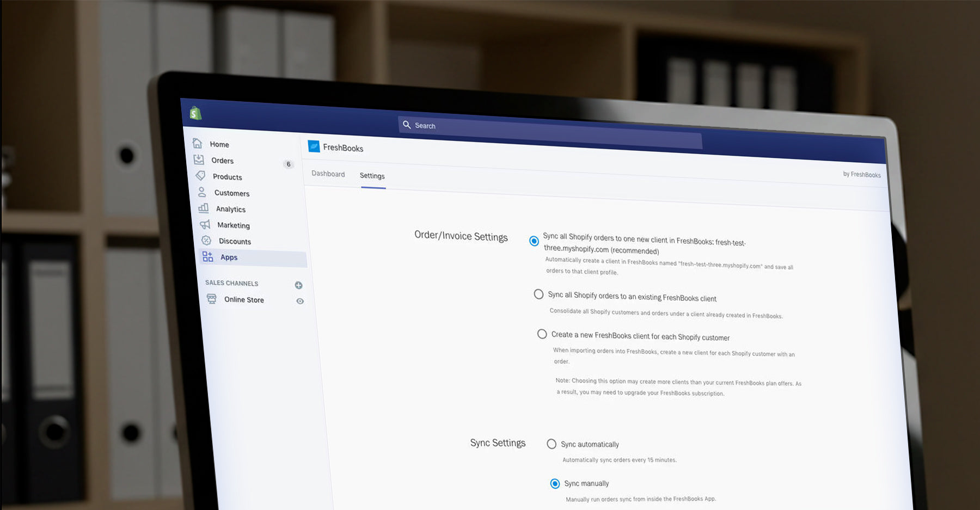Click the 'by FreshBooks' text
This screenshot has height=510, width=980.
tap(862, 174)
